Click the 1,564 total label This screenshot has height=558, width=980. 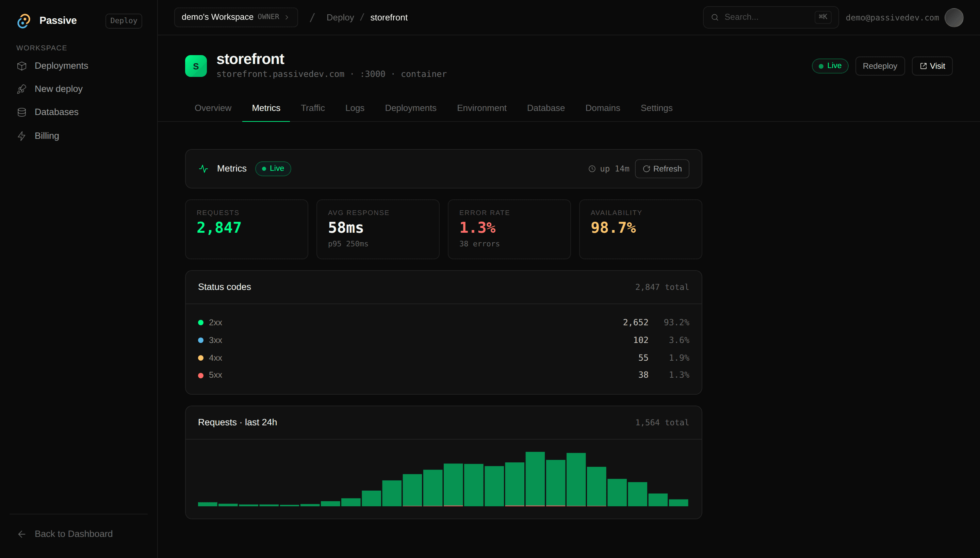point(662,422)
